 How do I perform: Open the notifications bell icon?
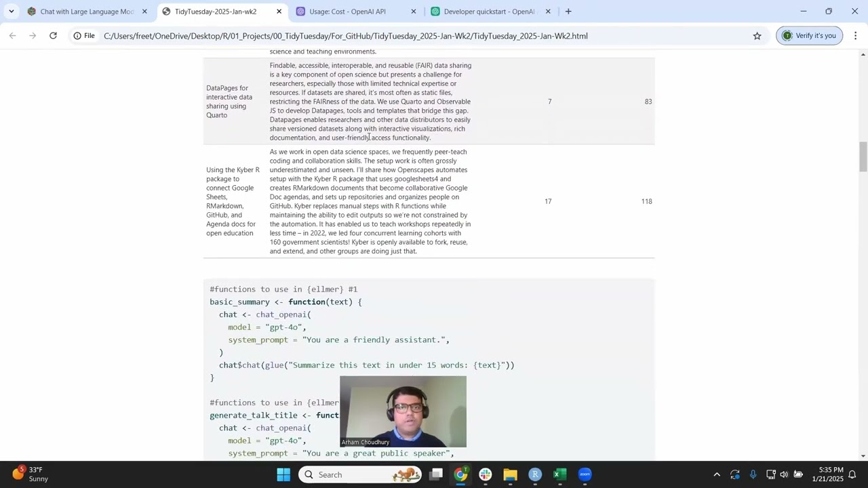pyautogui.click(x=853, y=474)
